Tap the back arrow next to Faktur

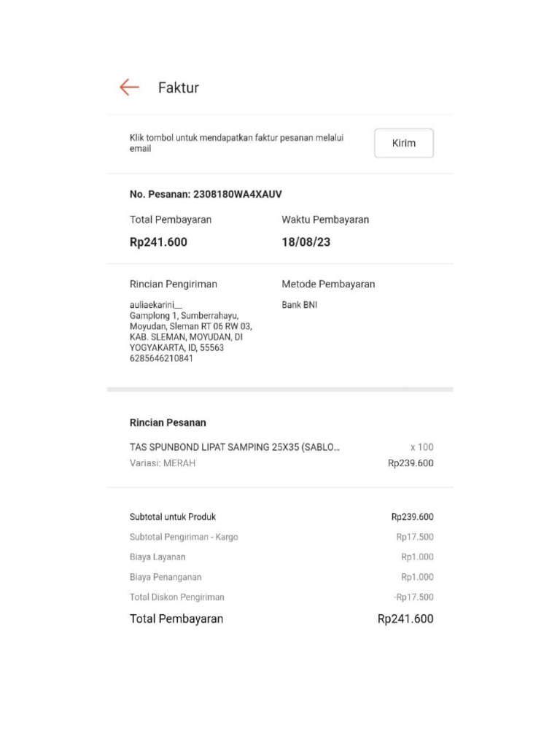[129, 88]
